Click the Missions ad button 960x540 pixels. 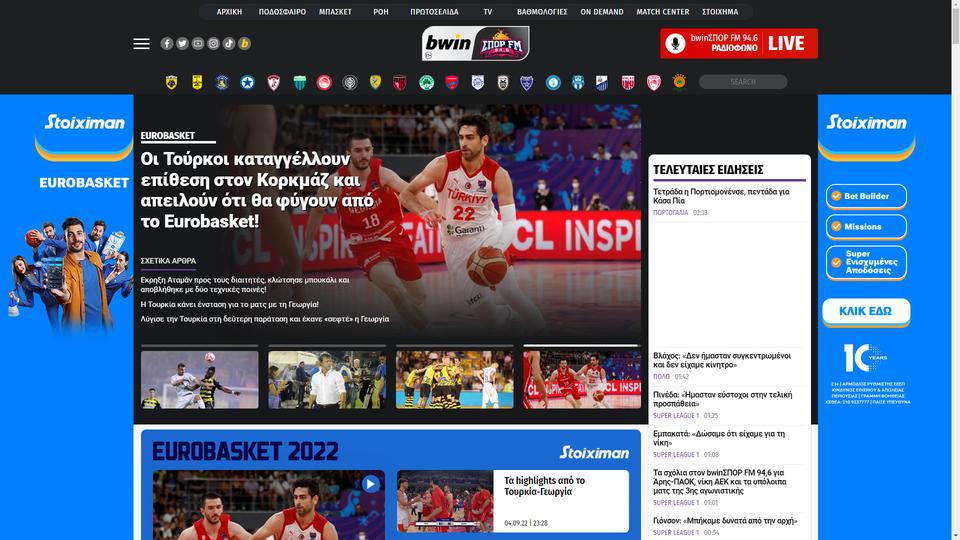pos(866,227)
